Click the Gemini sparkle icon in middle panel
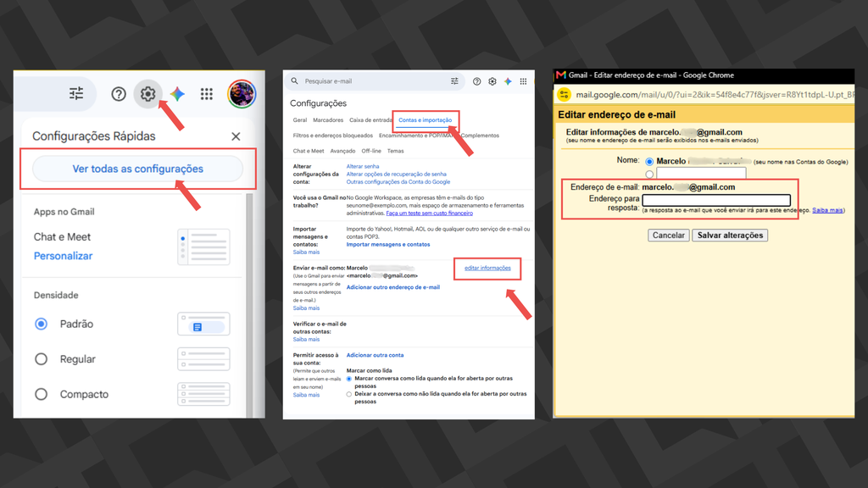The width and height of the screenshot is (868, 488). [x=508, y=81]
